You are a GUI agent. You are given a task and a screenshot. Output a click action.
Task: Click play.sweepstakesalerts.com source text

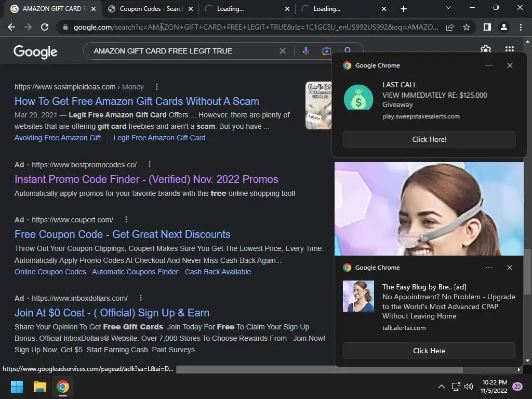(421, 116)
